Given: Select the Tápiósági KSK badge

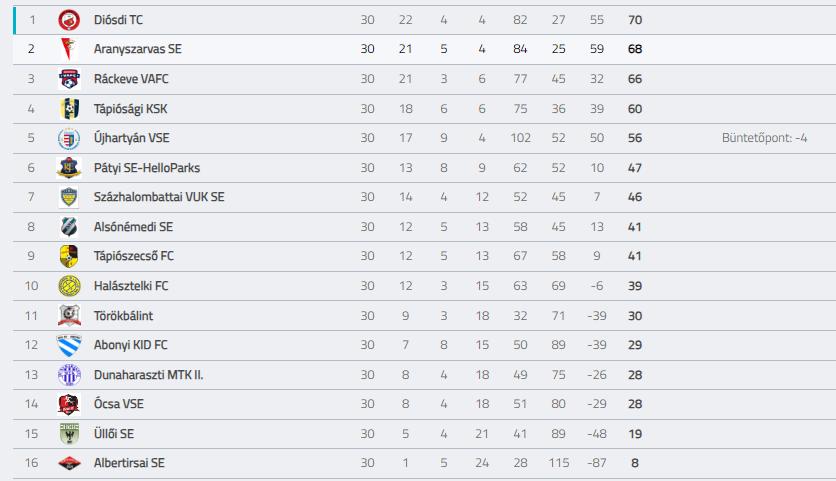Looking at the screenshot, I should pyautogui.click(x=69, y=109).
